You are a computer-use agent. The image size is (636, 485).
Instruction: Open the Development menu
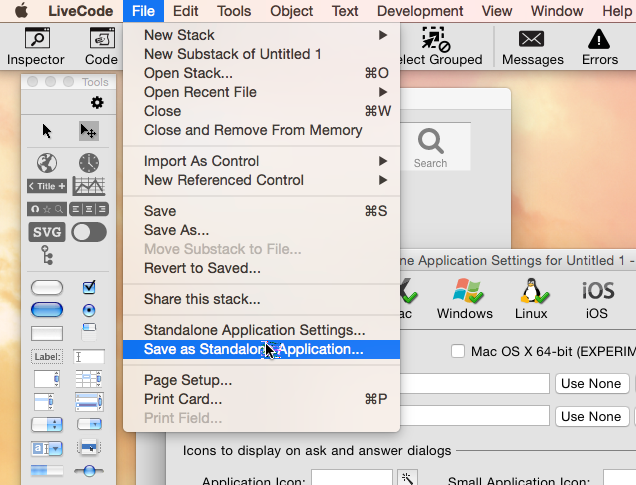420,11
